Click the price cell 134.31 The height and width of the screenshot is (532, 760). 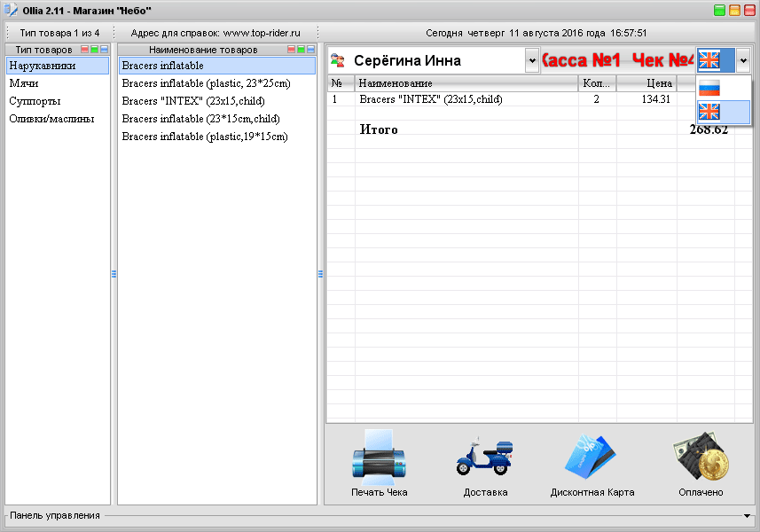646,99
